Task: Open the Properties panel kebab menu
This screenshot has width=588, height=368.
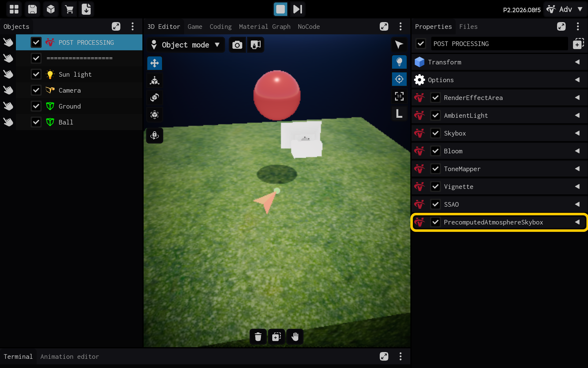Action: 578,26
